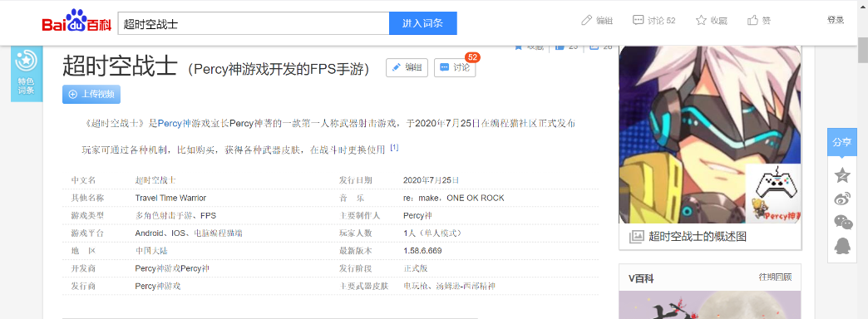Click the 编辑 button beside the title

click(x=407, y=67)
